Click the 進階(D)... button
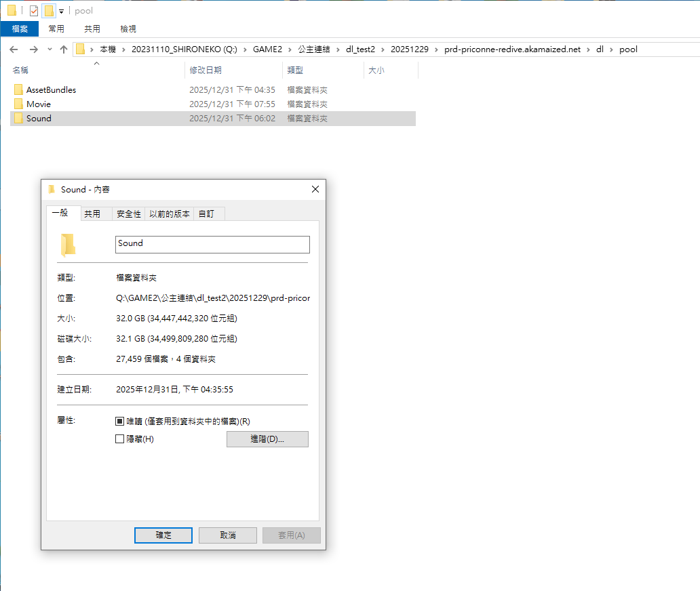The image size is (700, 591). [267, 439]
